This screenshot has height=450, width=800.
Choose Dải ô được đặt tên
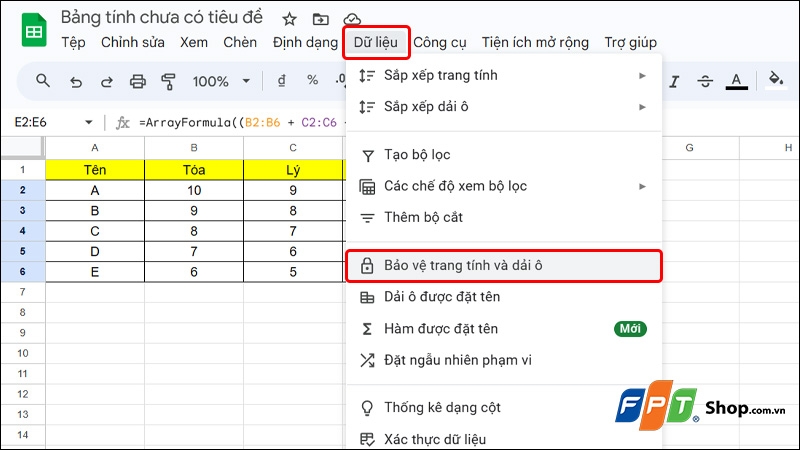click(x=504, y=297)
